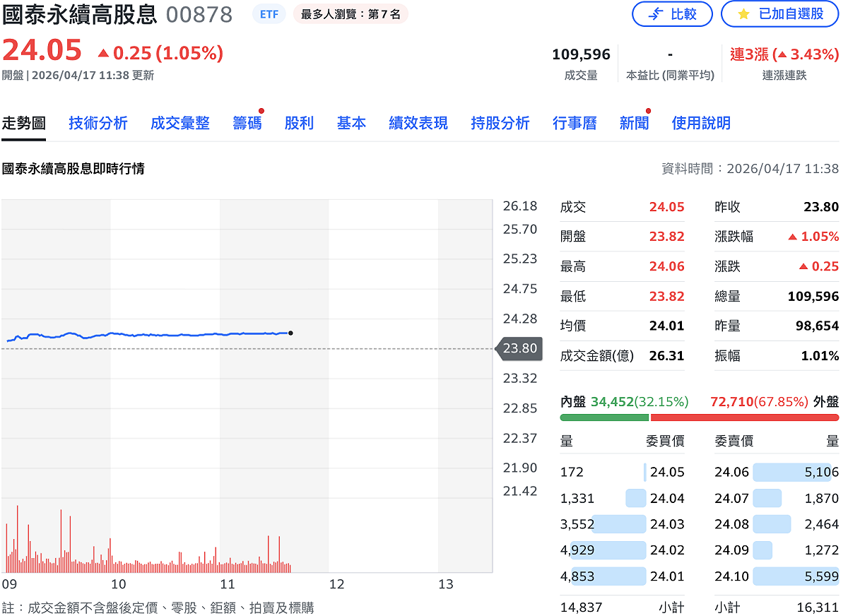The image size is (848, 616).
Task: Click bid volume bar showing 4,929
Action: [609, 550]
